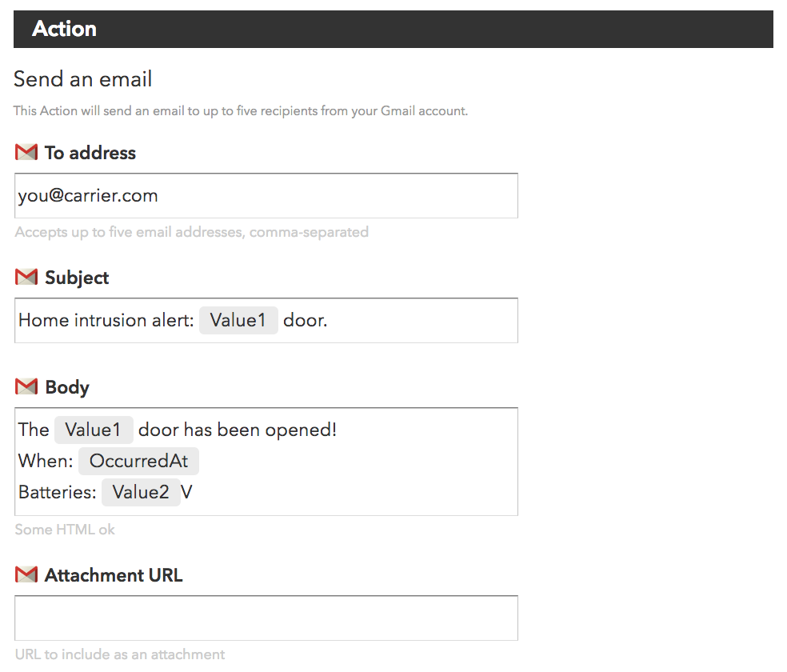Click the "Attachment URL" field label
The width and height of the screenshot is (787, 672).
coord(114,575)
